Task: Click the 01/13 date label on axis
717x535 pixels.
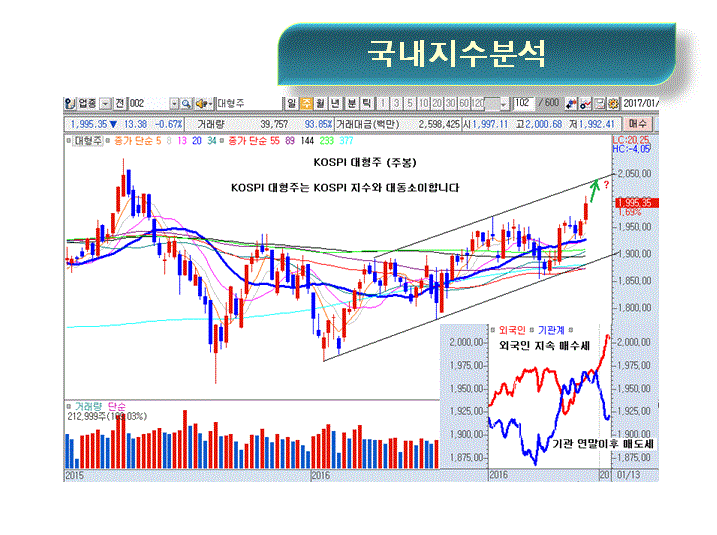Action: (x=629, y=475)
